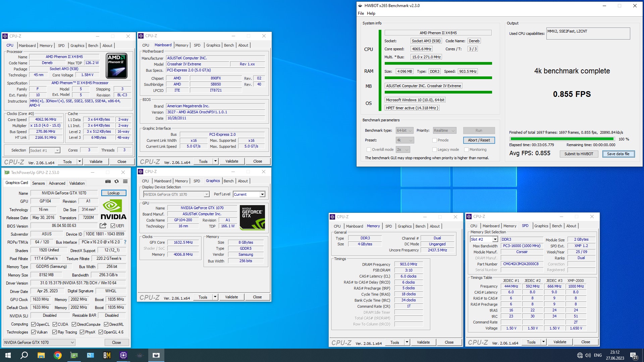
Task: Toggle the CUDA checkbox
Action: (55, 324)
